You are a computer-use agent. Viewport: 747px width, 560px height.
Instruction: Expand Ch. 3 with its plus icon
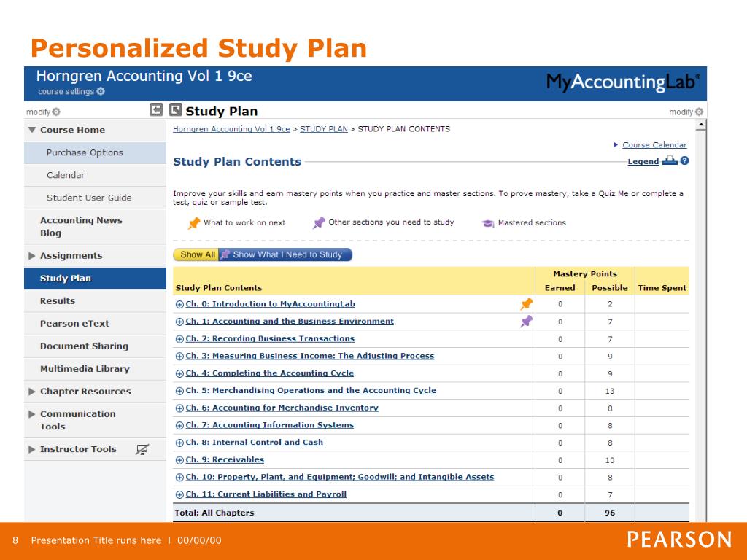pos(179,356)
